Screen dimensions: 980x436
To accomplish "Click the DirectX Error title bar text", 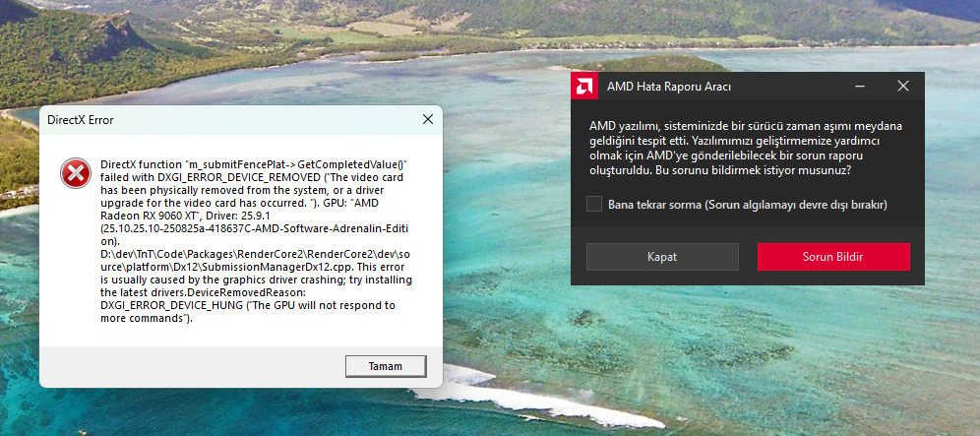I will pyautogui.click(x=81, y=119).
